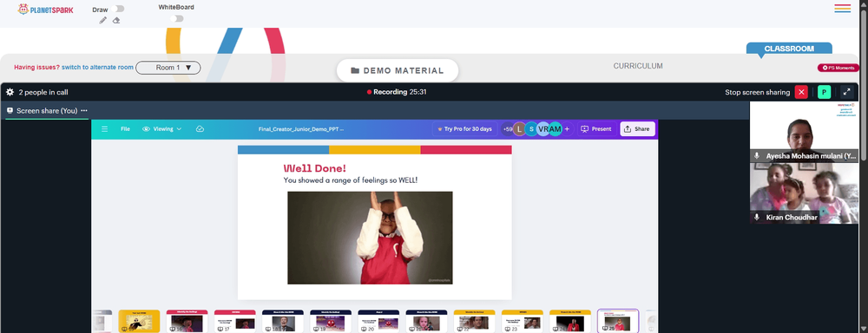This screenshot has height=333, width=868.
Task: Select Kiran Choudhar video tile
Action: pyautogui.click(x=804, y=193)
